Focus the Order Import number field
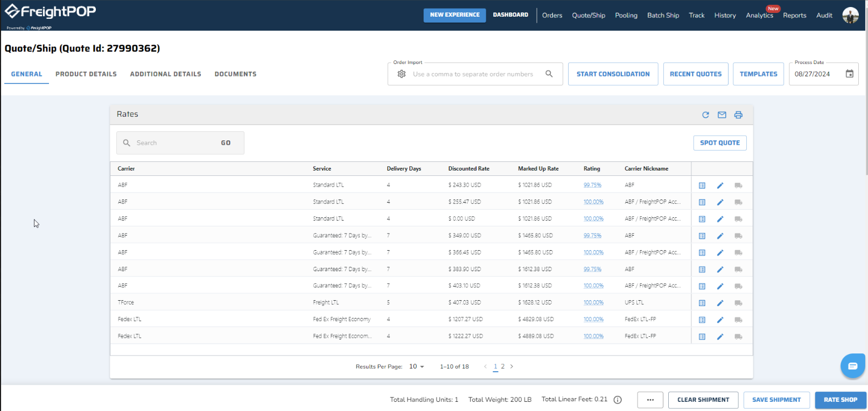Screen dimensions: 868x411 [474, 74]
